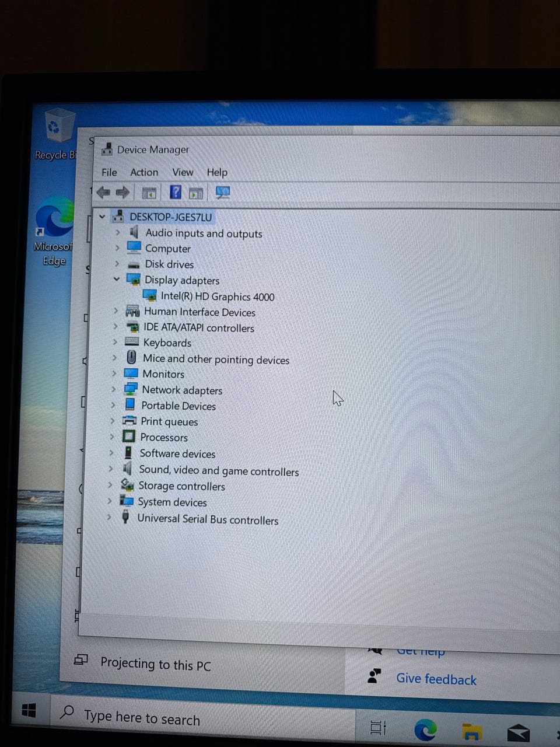This screenshot has width=560, height=747.
Task: Click the Portable Devices icon
Action: click(130, 404)
